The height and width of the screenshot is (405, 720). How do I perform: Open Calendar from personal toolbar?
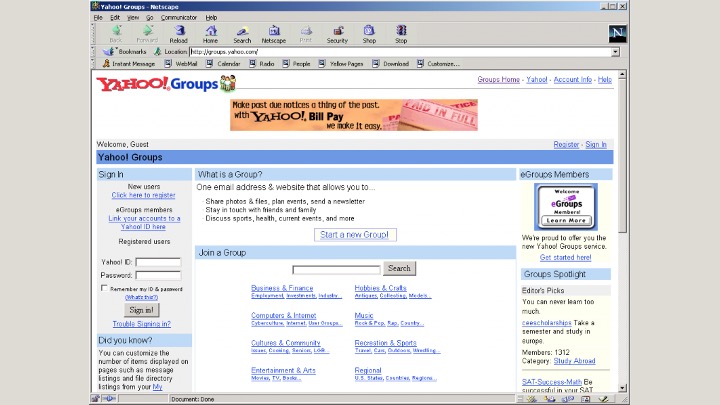point(223,64)
